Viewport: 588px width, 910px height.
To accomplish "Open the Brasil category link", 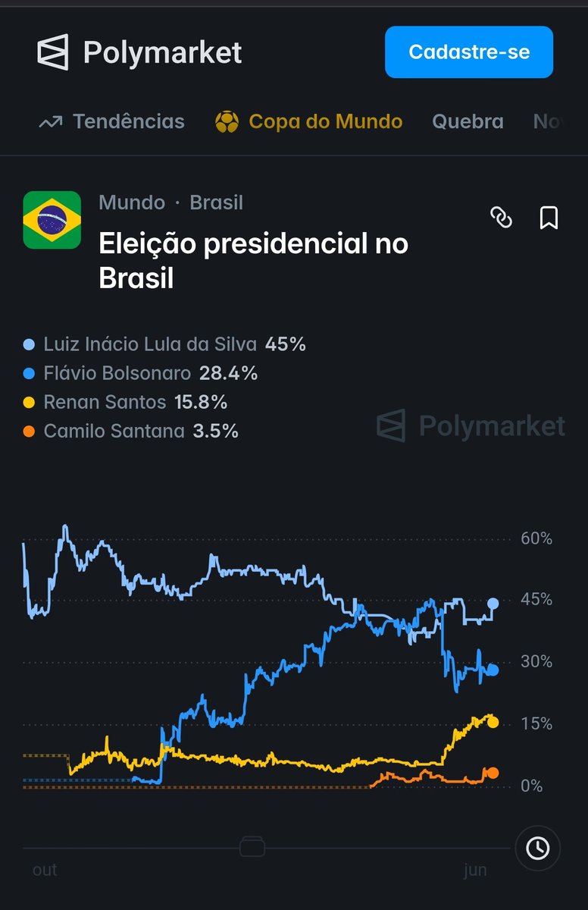I will coord(217,202).
